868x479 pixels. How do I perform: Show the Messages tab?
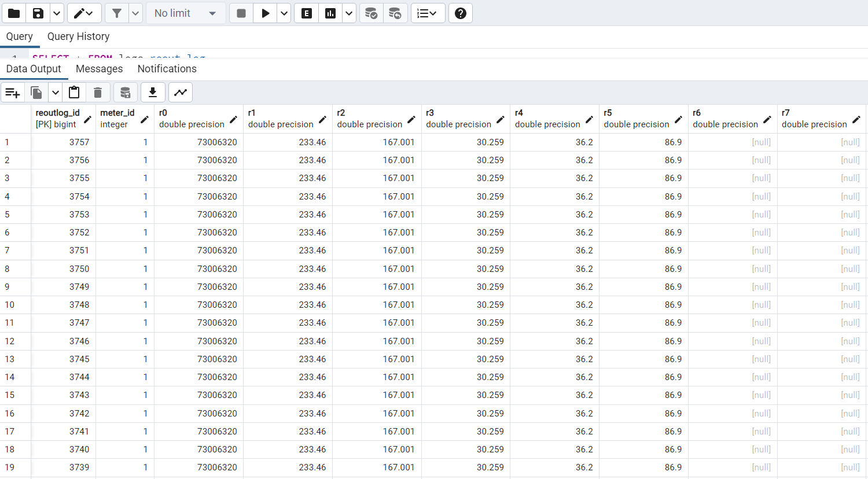point(100,69)
